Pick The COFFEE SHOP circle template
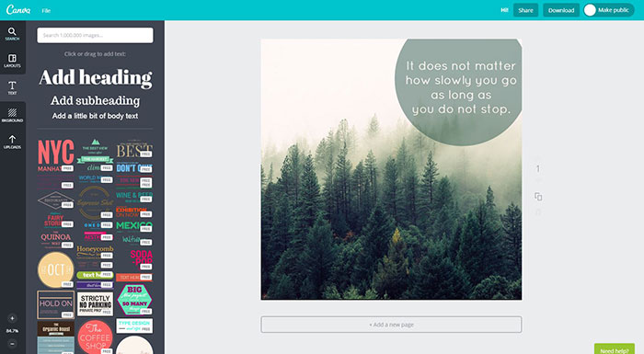The height and width of the screenshot is (354, 644). [x=95, y=337]
